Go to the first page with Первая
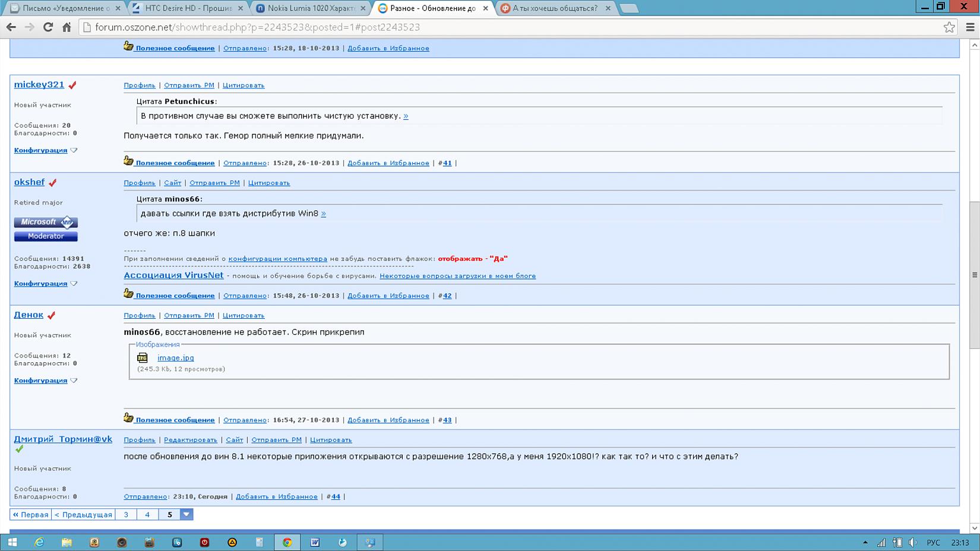 tap(31, 514)
